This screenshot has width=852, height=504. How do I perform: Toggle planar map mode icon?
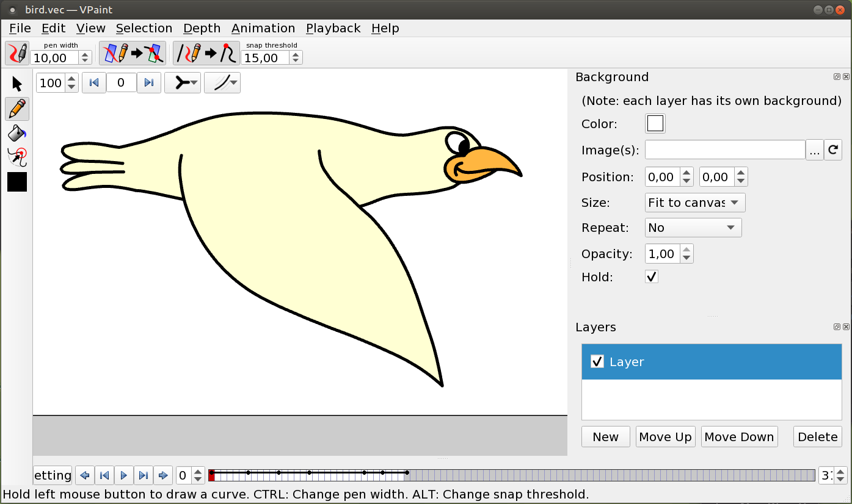click(133, 53)
